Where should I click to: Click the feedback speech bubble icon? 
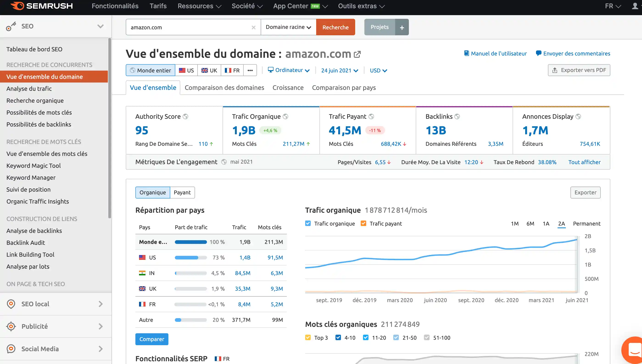[539, 53]
